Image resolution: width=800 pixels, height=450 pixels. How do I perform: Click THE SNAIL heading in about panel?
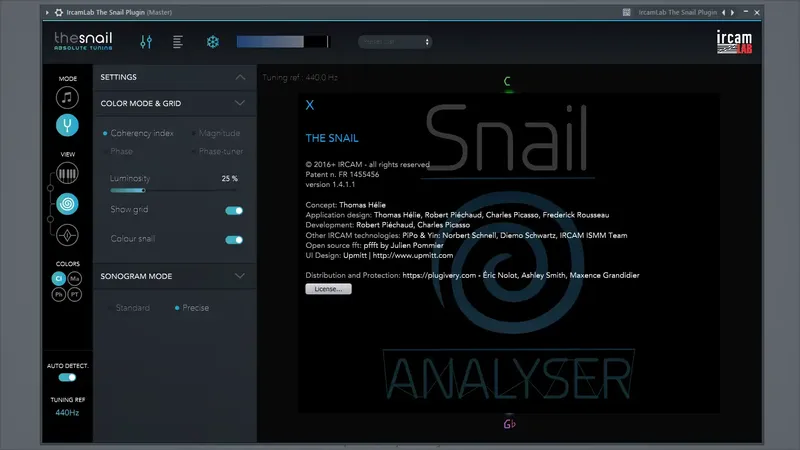332,138
